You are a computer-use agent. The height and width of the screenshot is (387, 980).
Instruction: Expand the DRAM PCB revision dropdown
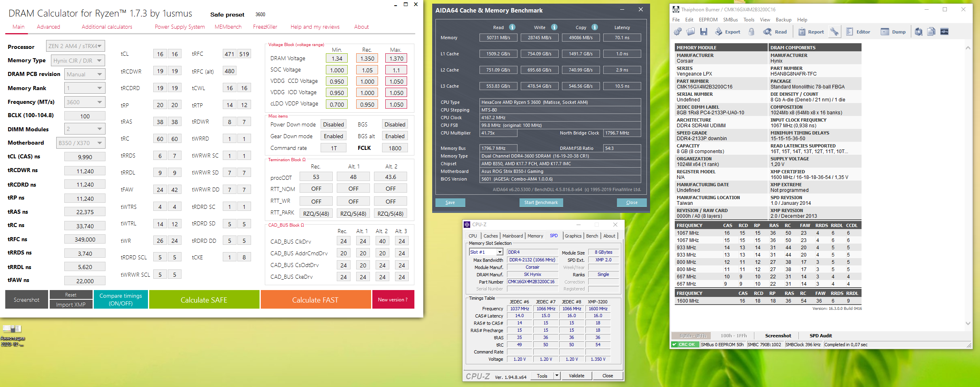84,74
